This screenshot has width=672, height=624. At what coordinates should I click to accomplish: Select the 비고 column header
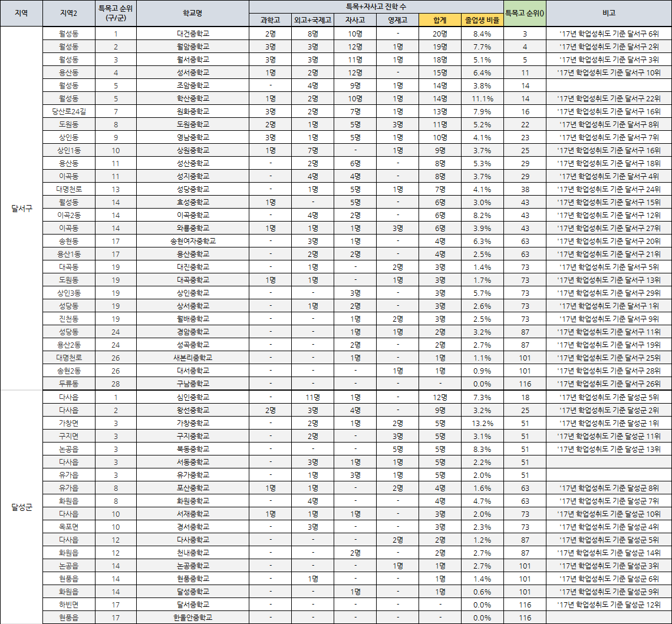[x=608, y=14]
